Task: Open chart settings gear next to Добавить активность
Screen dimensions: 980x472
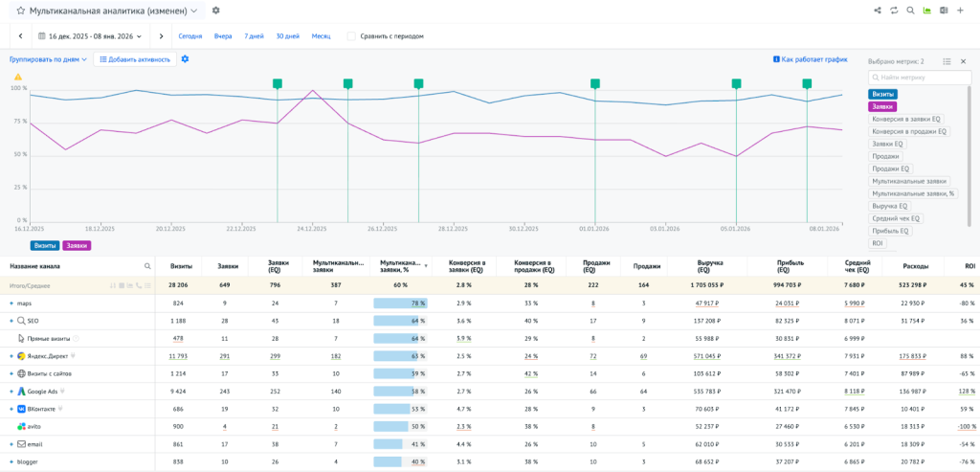Action: pyautogui.click(x=185, y=59)
